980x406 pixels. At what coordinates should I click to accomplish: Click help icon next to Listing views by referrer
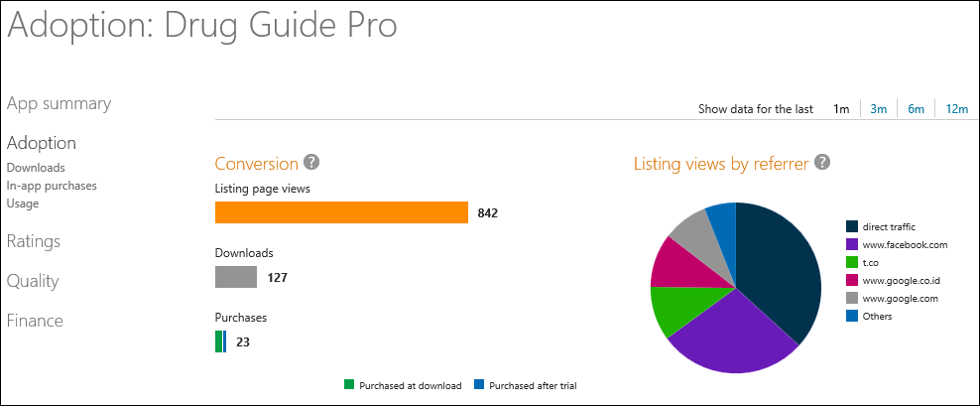(x=822, y=163)
